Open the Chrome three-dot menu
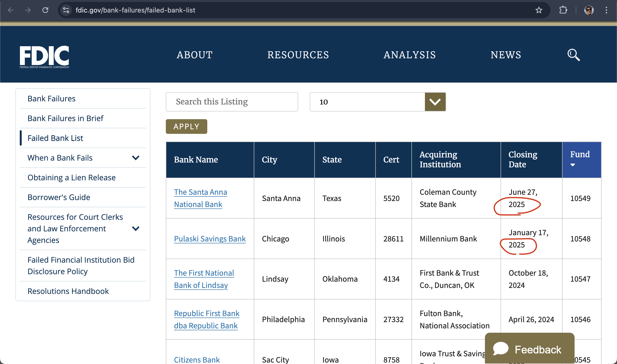Viewport: 617px width, 364px height. tap(606, 10)
